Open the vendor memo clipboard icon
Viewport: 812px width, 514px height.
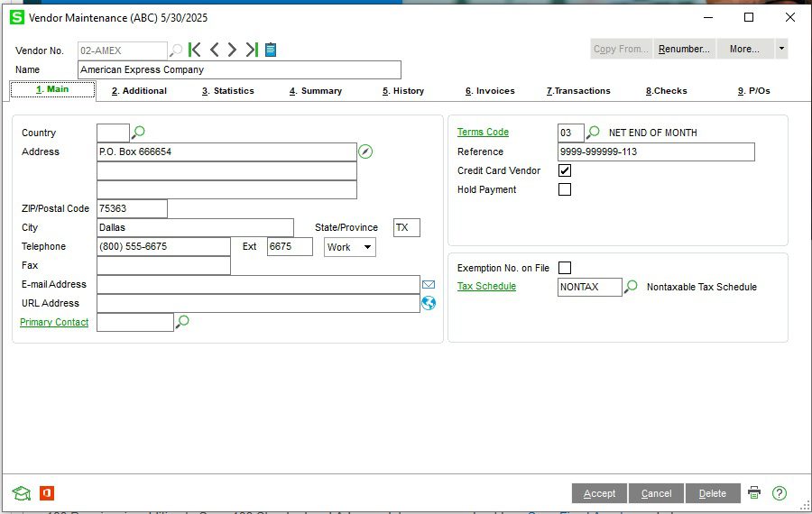271,50
